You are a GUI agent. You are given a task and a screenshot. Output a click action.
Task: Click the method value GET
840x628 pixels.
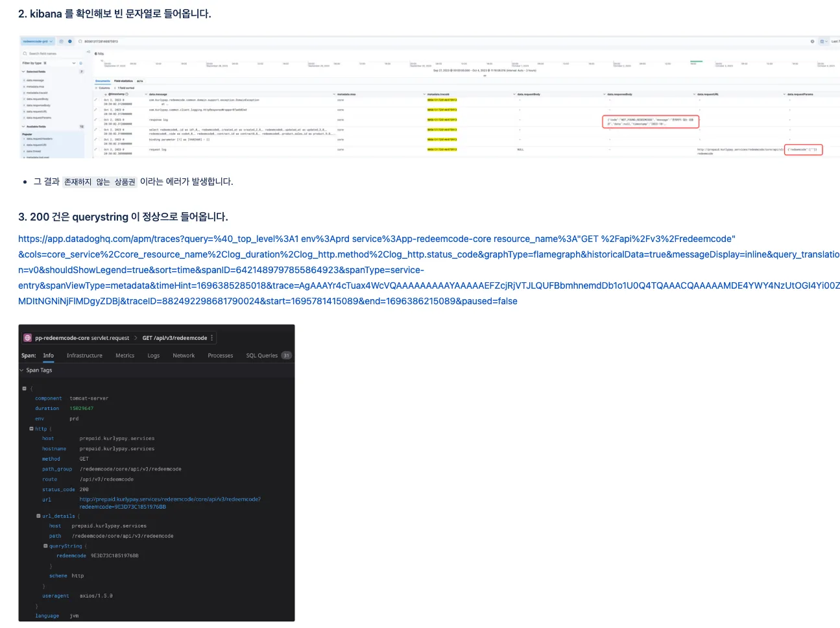pos(84,459)
